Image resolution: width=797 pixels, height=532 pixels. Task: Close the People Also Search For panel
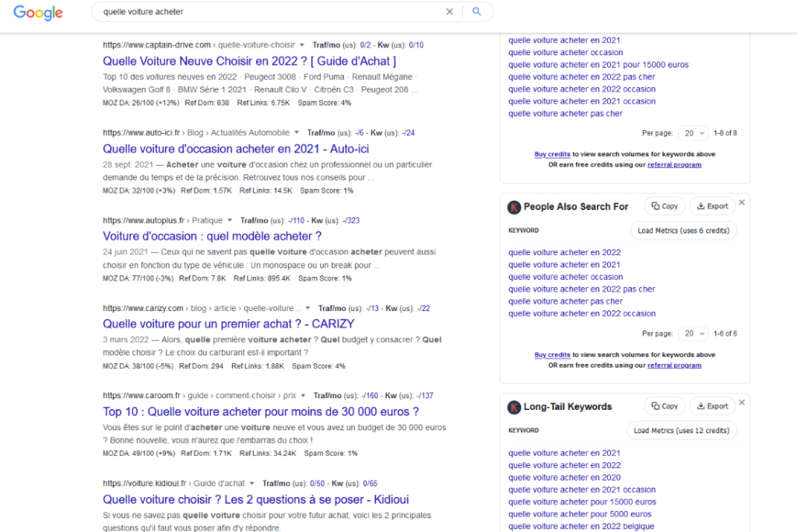click(742, 202)
